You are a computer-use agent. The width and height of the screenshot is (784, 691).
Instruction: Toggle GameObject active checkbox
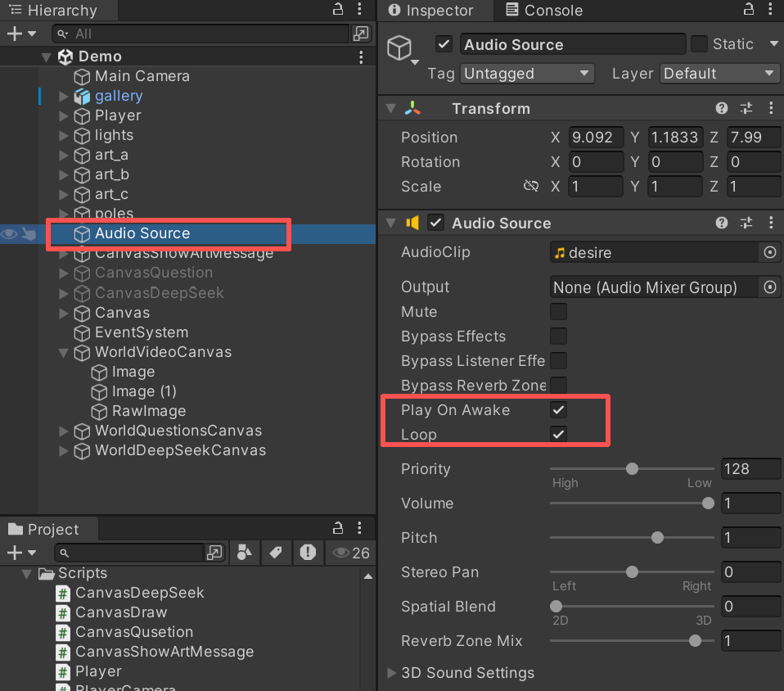click(444, 44)
